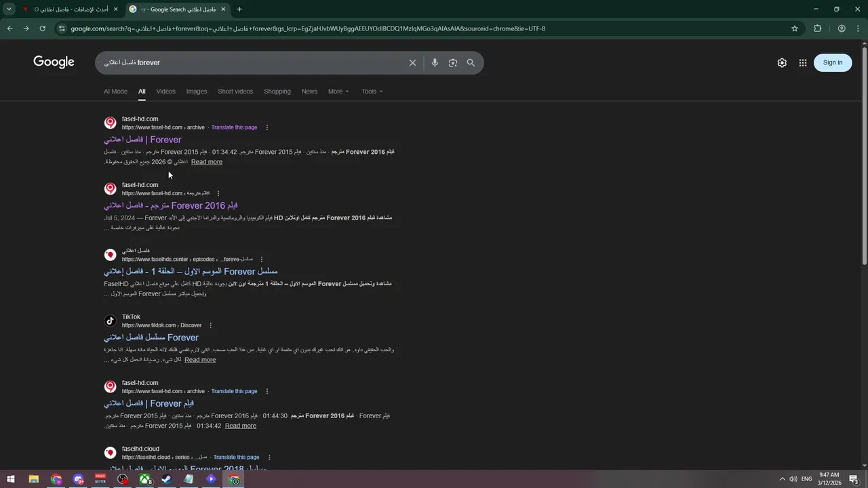This screenshot has width=868, height=488.
Task: Open the Google apps grid icon
Action: [803, 62]
